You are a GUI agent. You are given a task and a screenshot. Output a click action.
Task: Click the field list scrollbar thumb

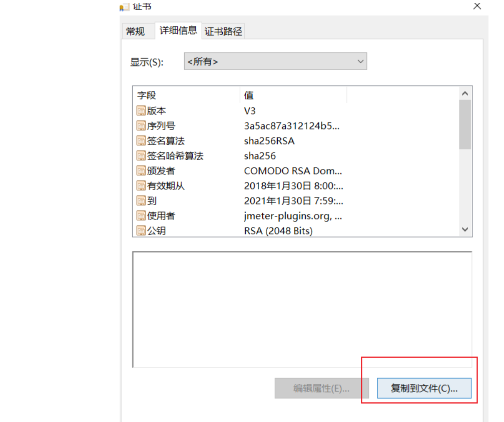465,124
